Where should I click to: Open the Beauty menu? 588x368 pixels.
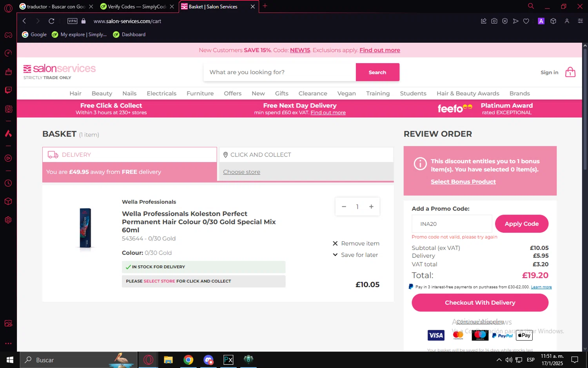[102, 93]
